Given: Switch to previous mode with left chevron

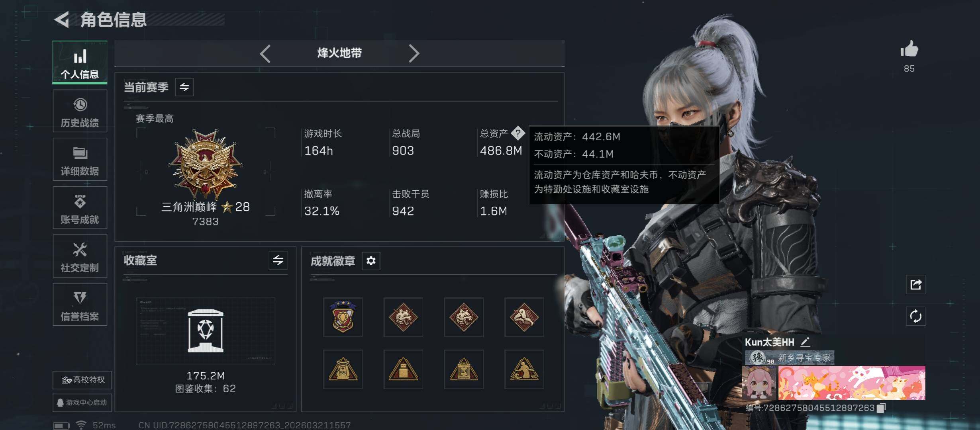Looking at the screenshot, I should 265,53.
